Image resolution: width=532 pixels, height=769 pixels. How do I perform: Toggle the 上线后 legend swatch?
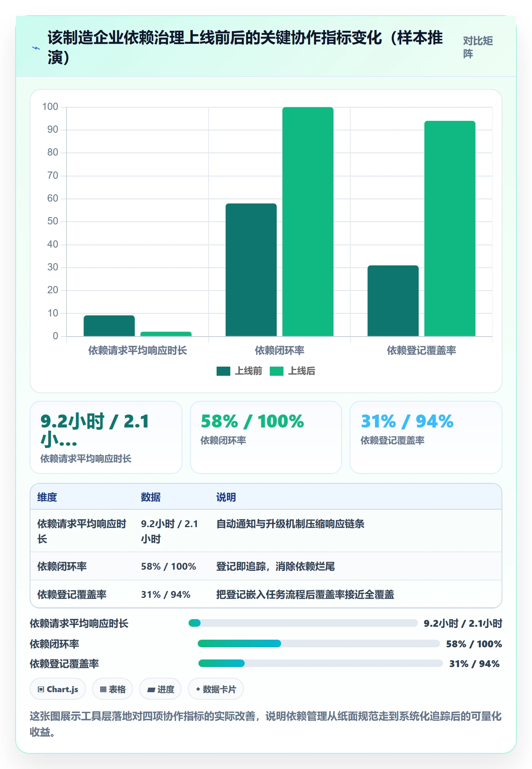pyautogui.click(x=277, y=371)
